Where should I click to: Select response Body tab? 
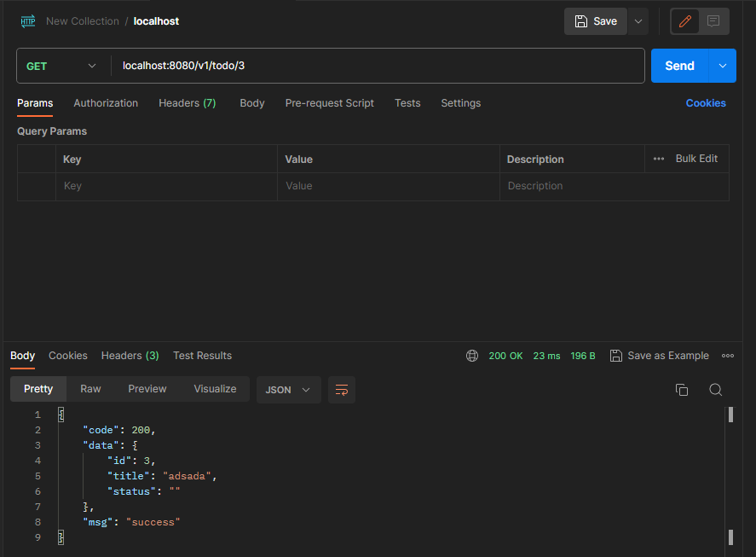point(22,356)
